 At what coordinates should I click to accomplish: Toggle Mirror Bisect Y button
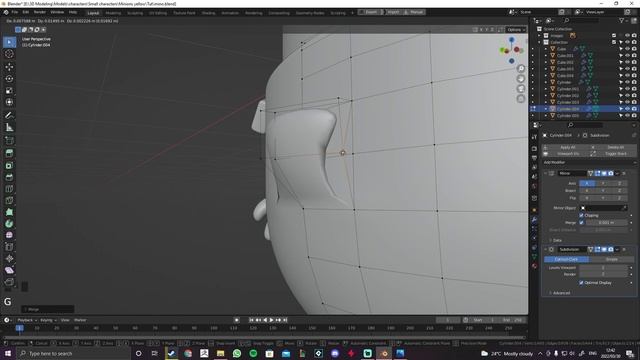603,191
